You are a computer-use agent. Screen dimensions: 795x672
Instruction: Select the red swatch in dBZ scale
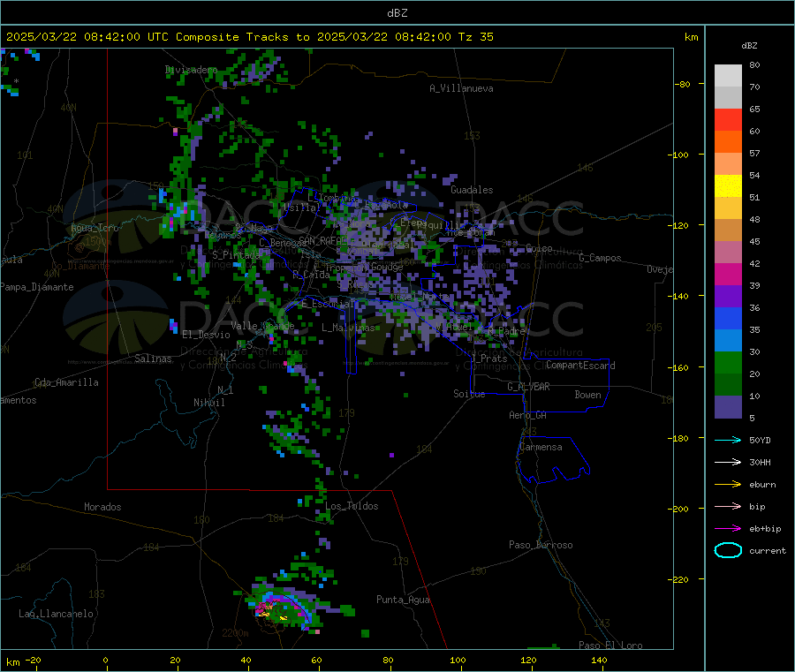728,119
